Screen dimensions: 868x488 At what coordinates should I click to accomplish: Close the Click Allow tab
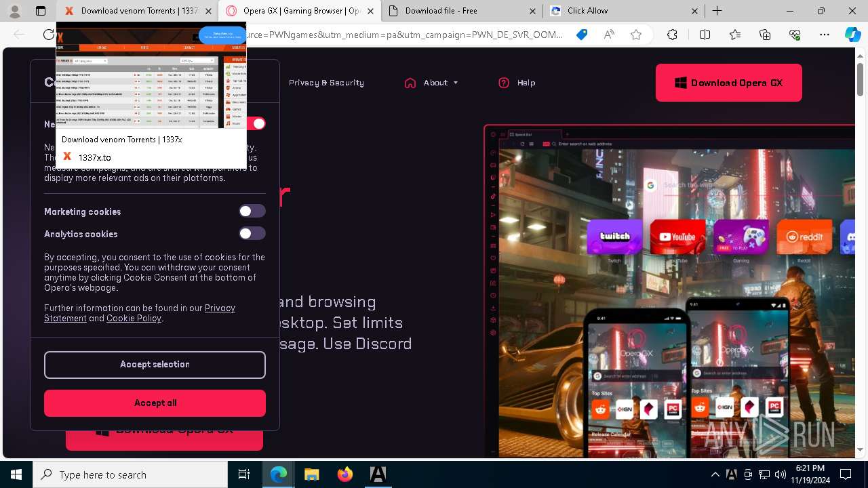(695, 11)
